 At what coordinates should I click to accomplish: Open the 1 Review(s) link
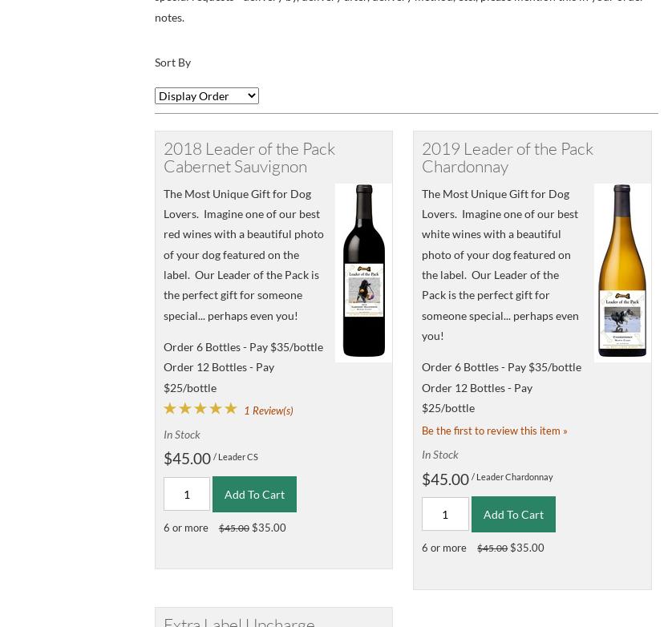pos(268,410)
